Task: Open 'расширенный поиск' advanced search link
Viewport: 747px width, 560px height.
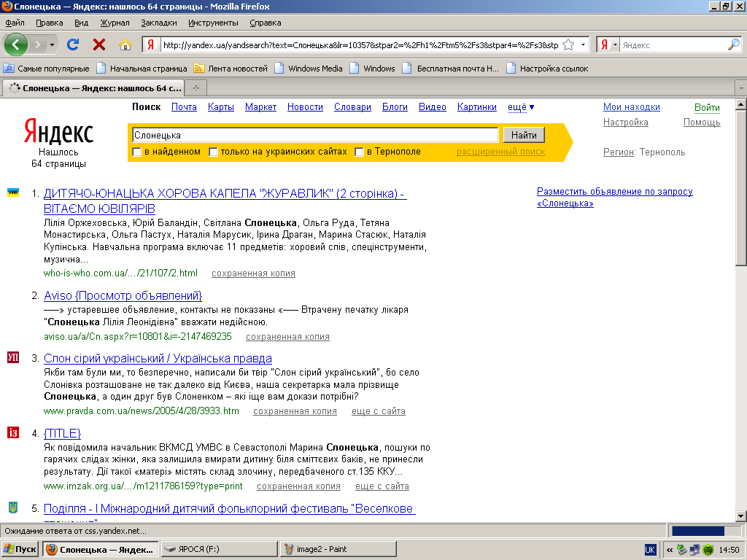Action: click(x=500, y=152)
